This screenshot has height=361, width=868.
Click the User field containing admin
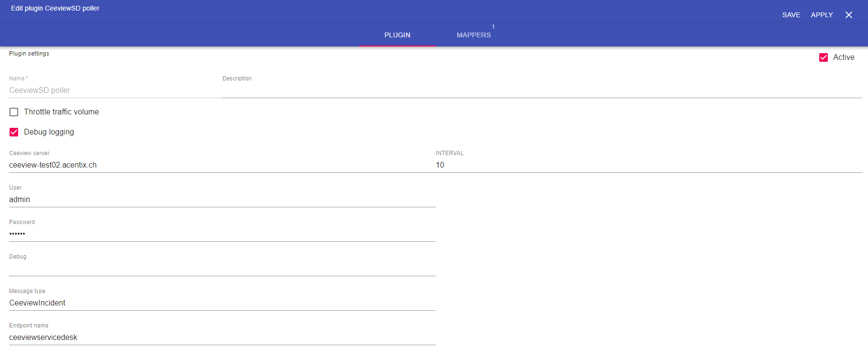click(x=221, y=200)
